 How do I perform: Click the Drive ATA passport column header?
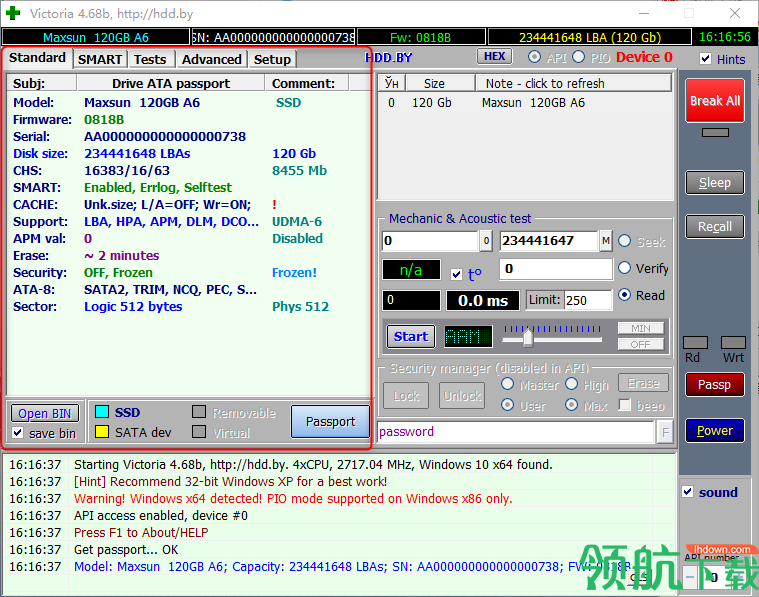pyautogui.click(x=171, y=83)
